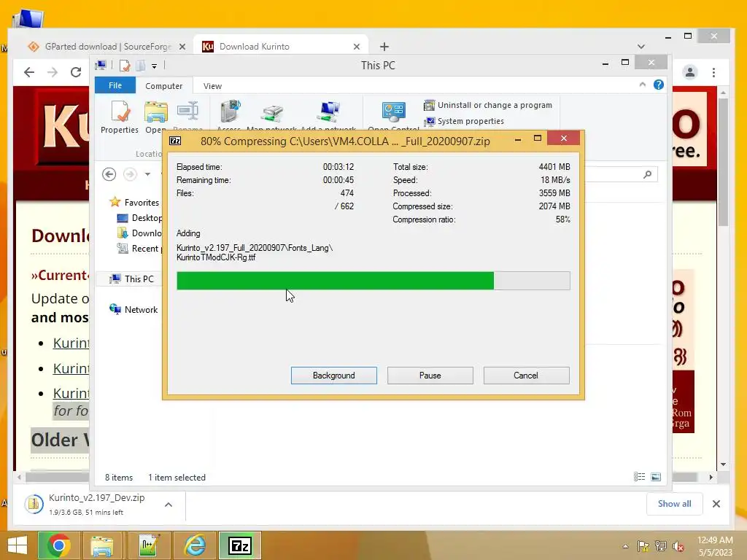
Task: Click Explorer back navigation arrow
Action: 109,174
